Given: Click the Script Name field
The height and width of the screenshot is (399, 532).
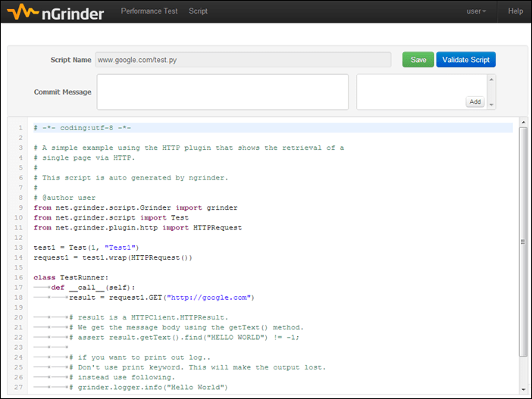Looking at the screenshot, I should pyautogui.click(x=243, y=60).
